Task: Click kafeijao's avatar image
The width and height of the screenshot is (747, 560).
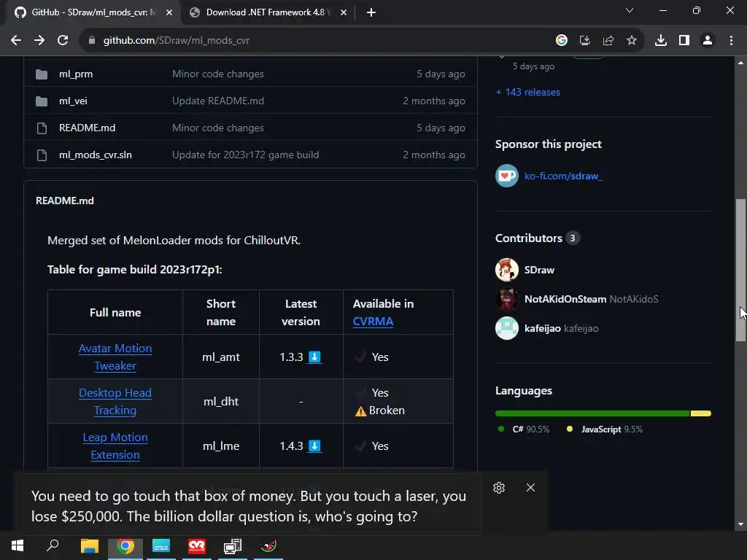Action: (x=506, y=328)
